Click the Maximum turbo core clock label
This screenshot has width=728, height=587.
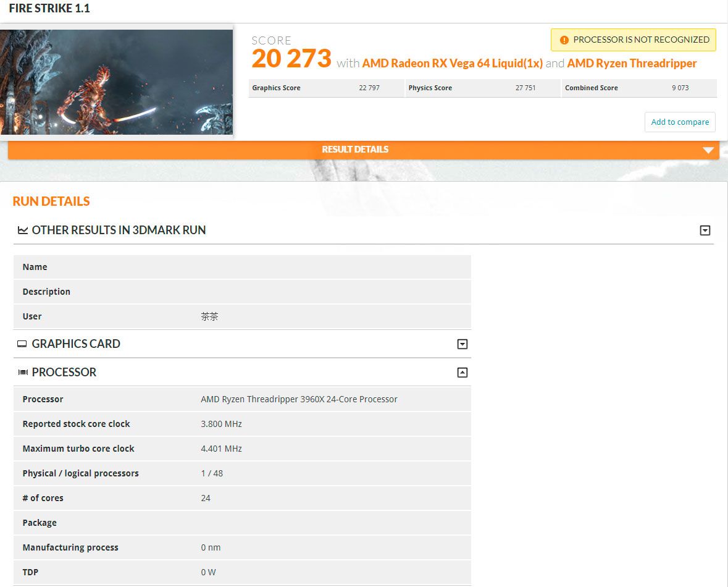point(78,449)
